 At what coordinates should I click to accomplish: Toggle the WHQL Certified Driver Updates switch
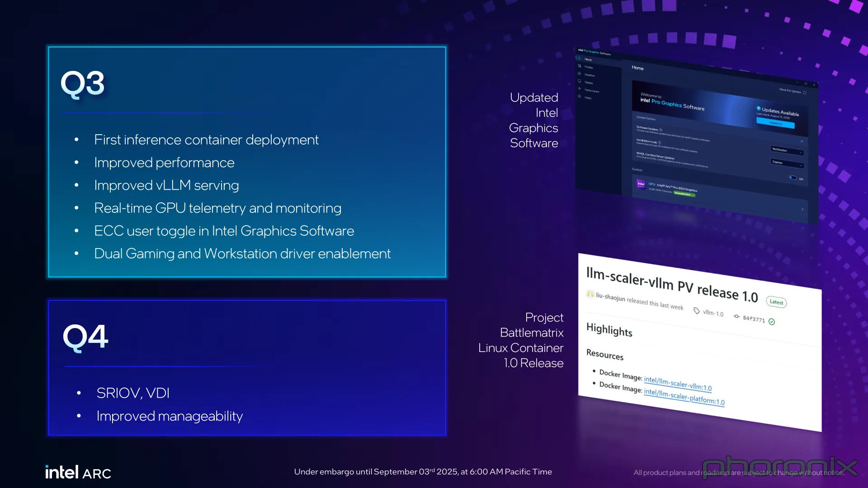(793, 178)
